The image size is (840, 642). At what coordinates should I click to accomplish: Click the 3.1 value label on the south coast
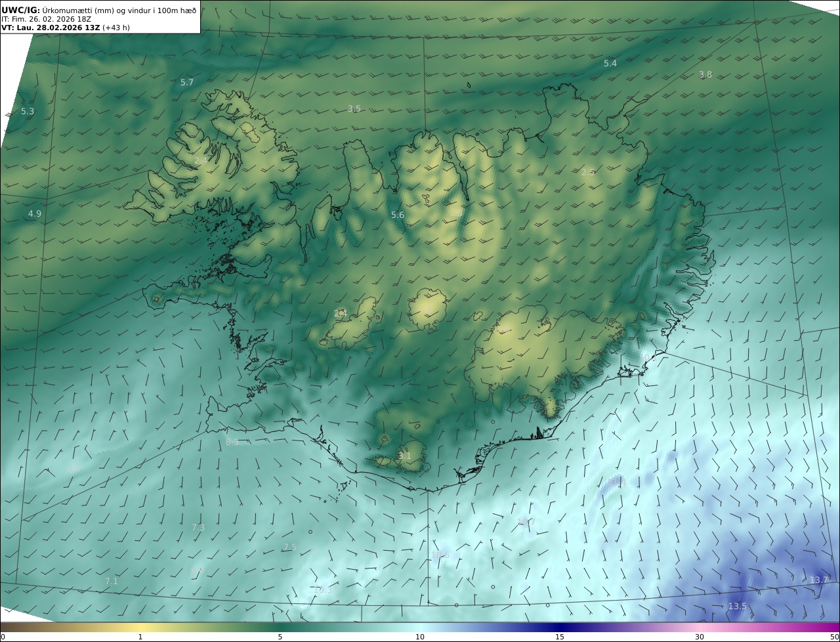[405, 456]
